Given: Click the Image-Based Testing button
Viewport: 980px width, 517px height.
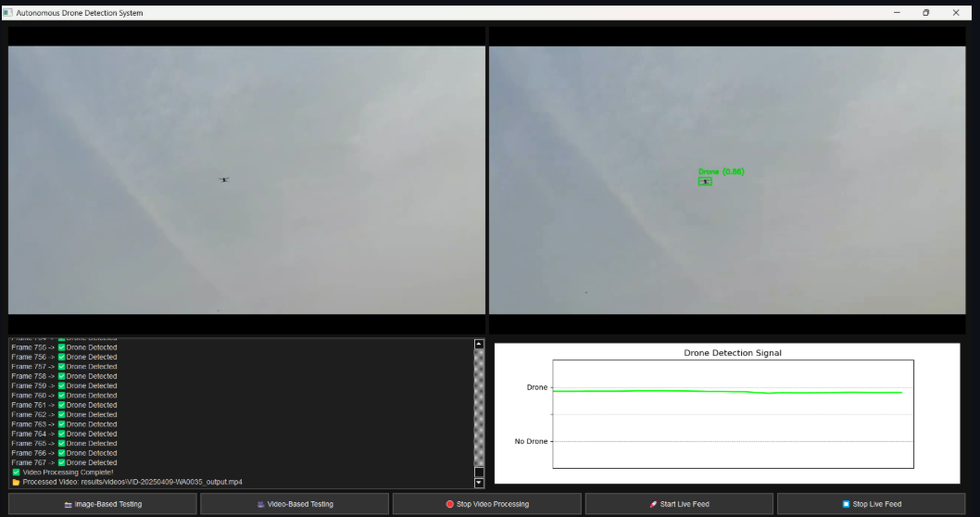Looking at the screenshot, I should tap(103, 504).
